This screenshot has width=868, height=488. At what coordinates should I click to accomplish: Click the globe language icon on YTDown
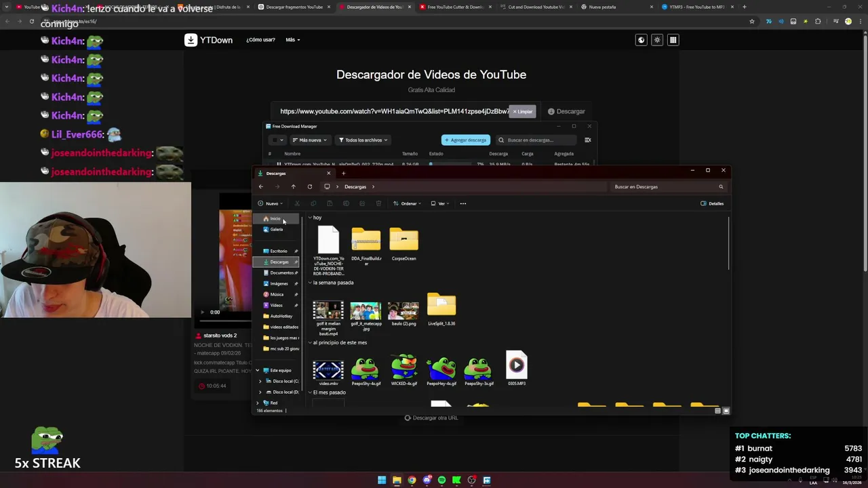click(x=641, y=40)
